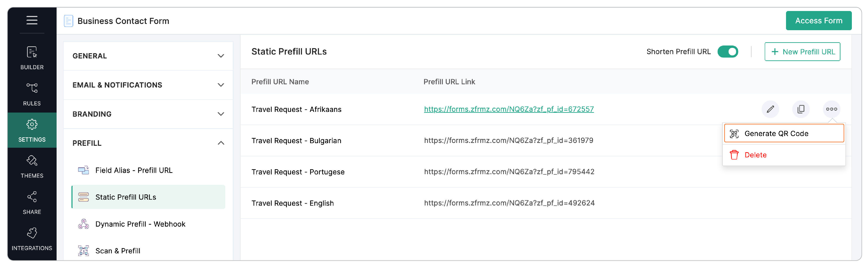Click the three-dot more options icon
The height and width of the screenshot is (268, 868).
click(x=831, y=109)
